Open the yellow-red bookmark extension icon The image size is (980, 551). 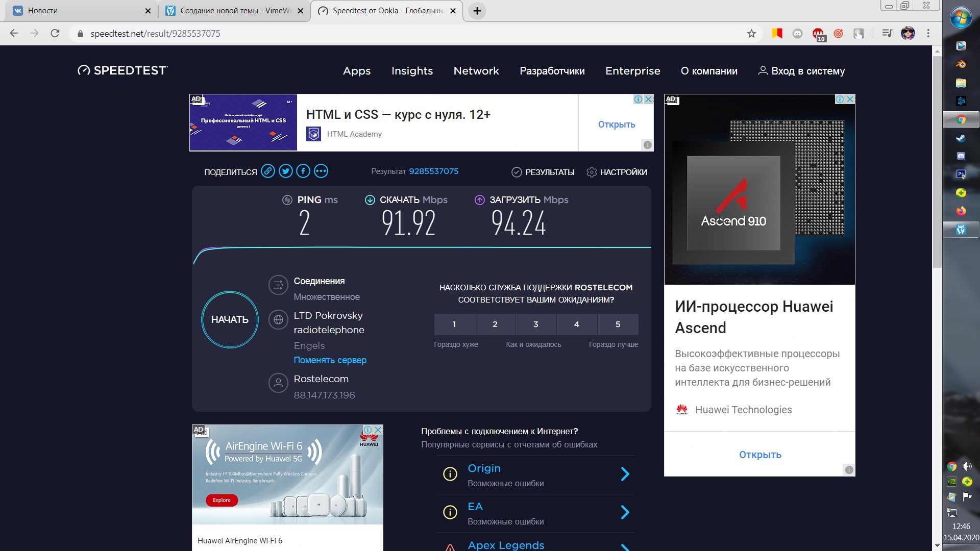[777, 34]
